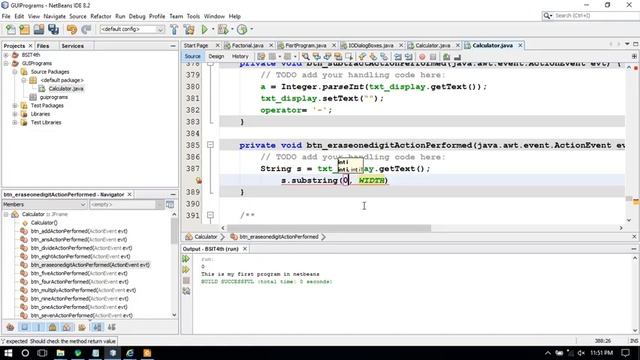Close the Output BSIT4th (run) tab
The height and width of the screenshot is (360, 640).
coord(245,249)
